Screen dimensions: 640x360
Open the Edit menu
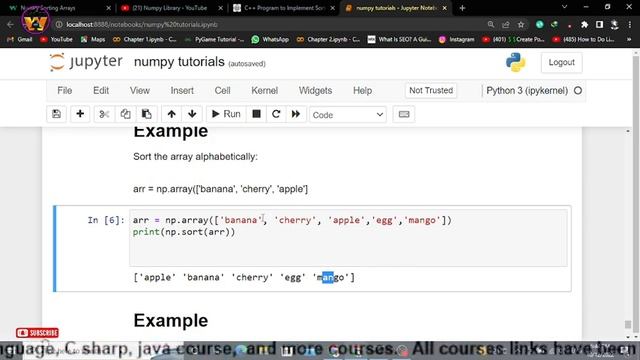[x=101, y=91]
